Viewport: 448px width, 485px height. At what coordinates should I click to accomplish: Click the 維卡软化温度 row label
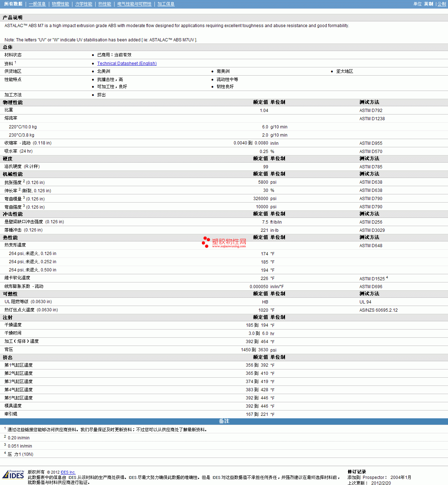click(x=17, y=278)
